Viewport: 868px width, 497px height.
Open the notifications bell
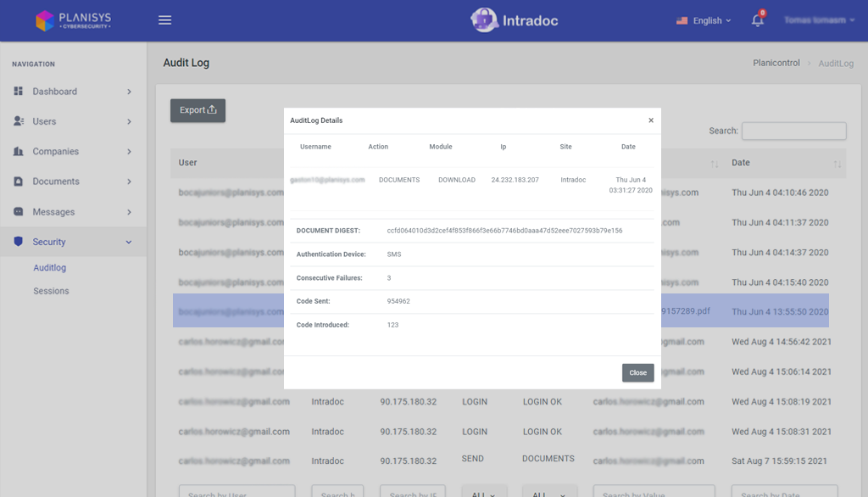point(757,20)
